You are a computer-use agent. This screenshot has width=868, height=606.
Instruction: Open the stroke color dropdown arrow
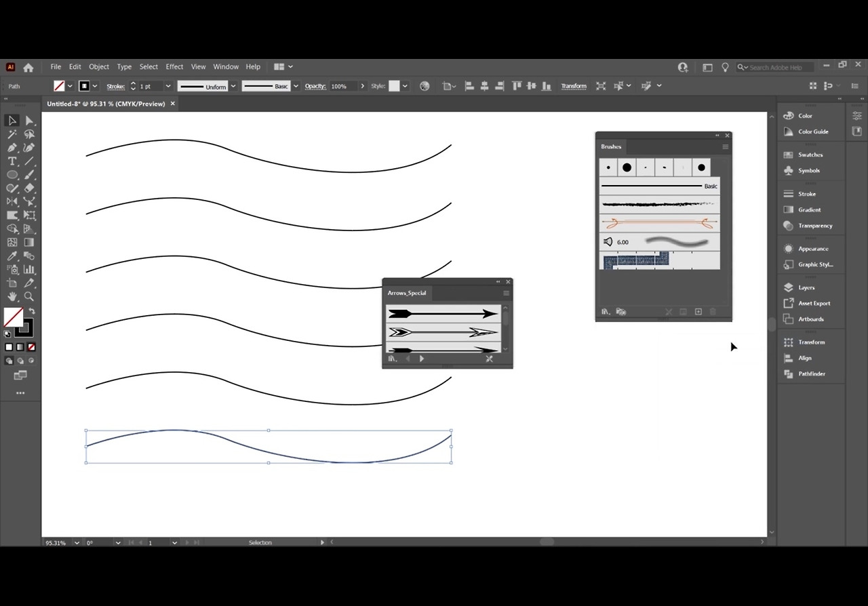95,86
